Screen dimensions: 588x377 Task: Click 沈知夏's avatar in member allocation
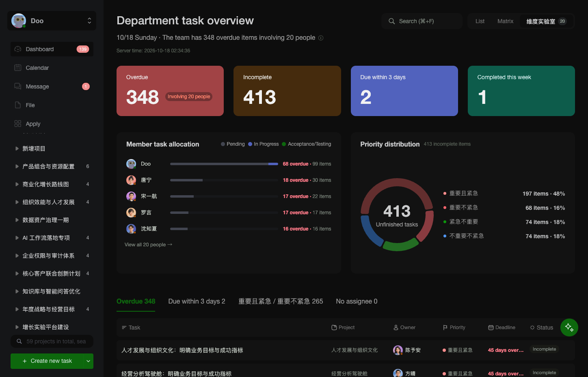(131, 229)
